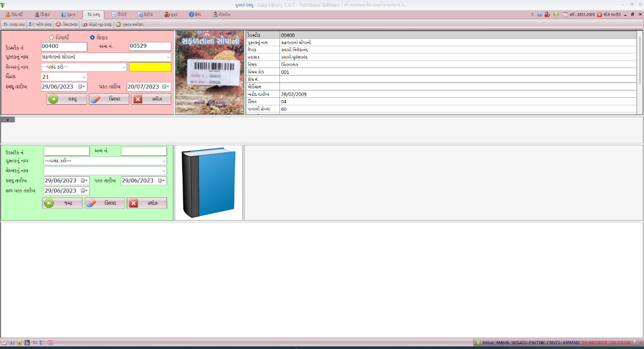Open પુસ્તક સમીક્ષા (Book Review) from toolbar

point(129,23)
